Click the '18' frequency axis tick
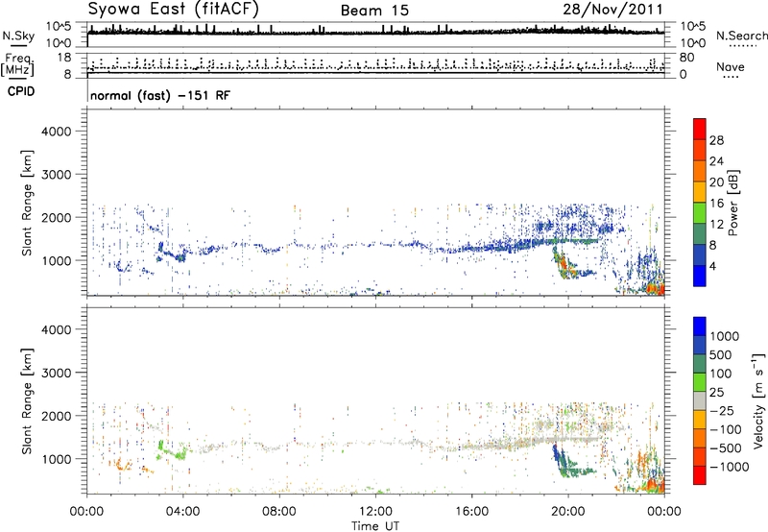 coord(64,58)
